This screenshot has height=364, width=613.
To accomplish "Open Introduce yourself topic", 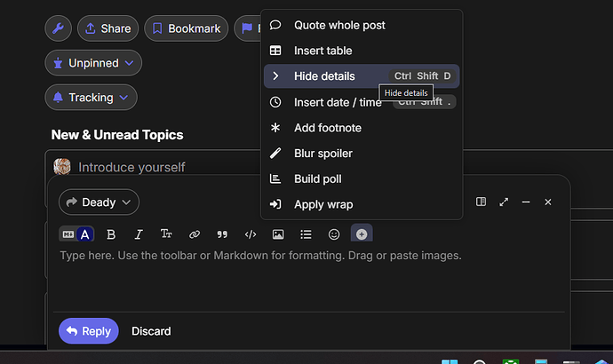I will tap(131, 167).
